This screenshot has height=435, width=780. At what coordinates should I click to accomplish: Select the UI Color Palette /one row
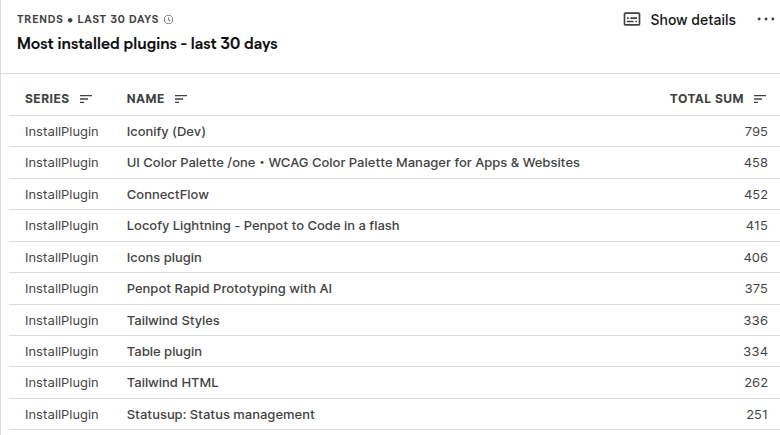[353, 163]
